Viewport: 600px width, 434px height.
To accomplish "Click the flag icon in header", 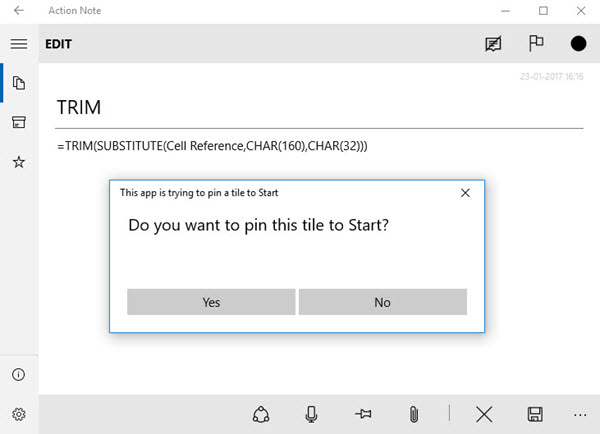I will 536,43.
